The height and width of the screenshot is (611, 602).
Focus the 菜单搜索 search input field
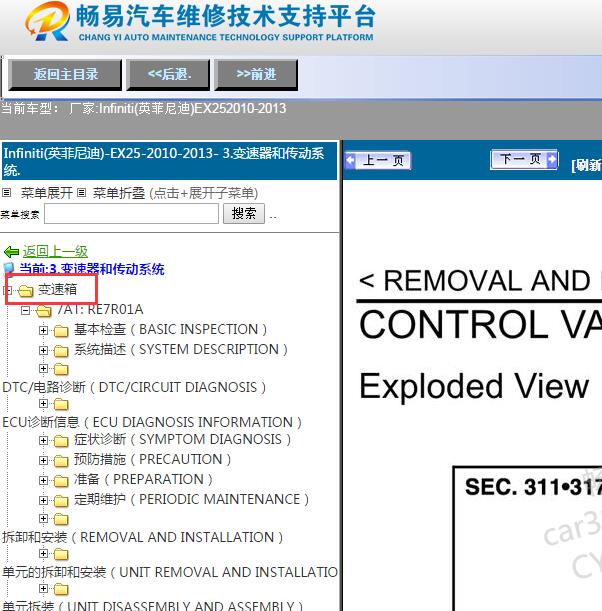click(x=131, y=214)
